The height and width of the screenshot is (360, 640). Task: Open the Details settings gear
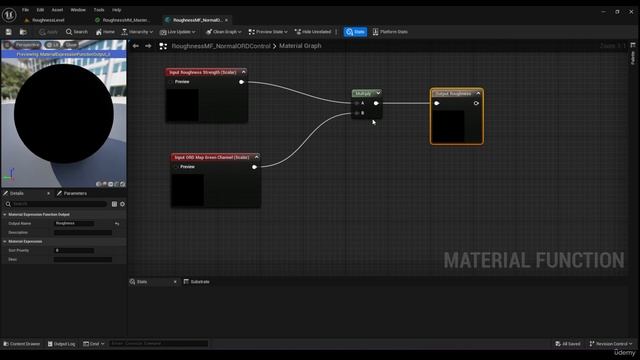[x=122, y=204]
